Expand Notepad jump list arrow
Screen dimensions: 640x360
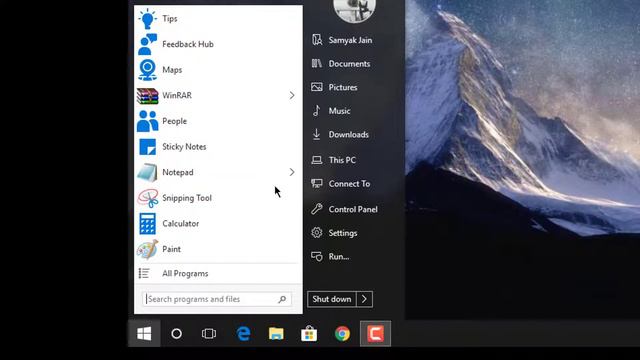pos(292,172)
